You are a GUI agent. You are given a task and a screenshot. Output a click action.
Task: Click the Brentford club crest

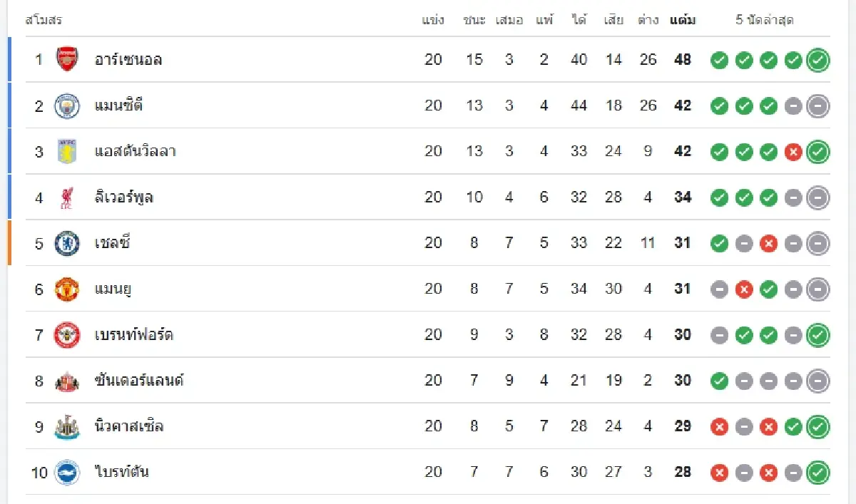click(68, 334)
